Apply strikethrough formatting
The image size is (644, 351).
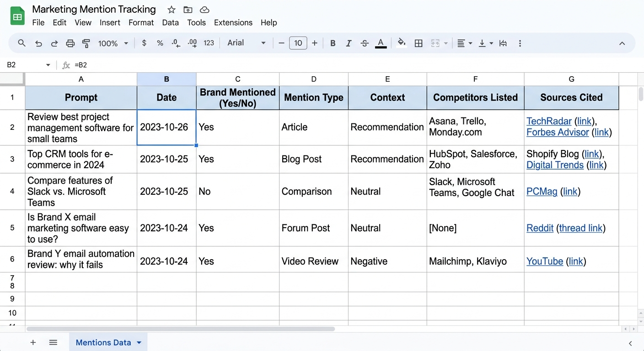(365, 43)
